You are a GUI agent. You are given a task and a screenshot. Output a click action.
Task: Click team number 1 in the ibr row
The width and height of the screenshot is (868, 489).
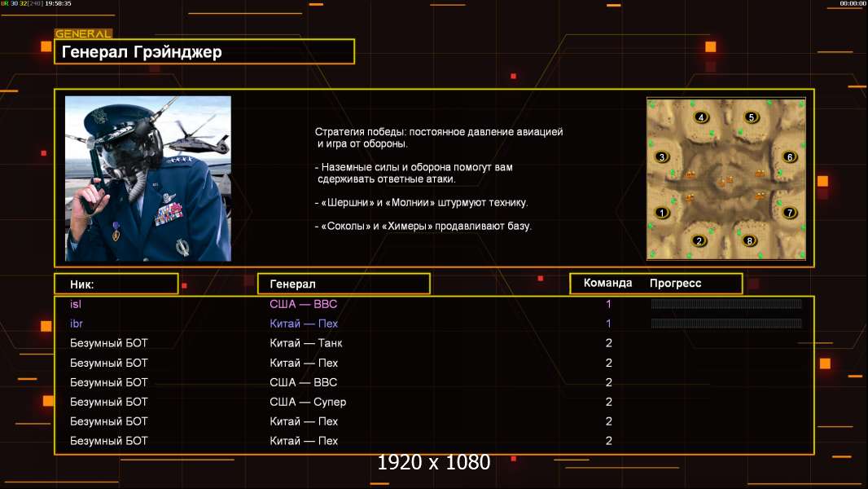608,324
